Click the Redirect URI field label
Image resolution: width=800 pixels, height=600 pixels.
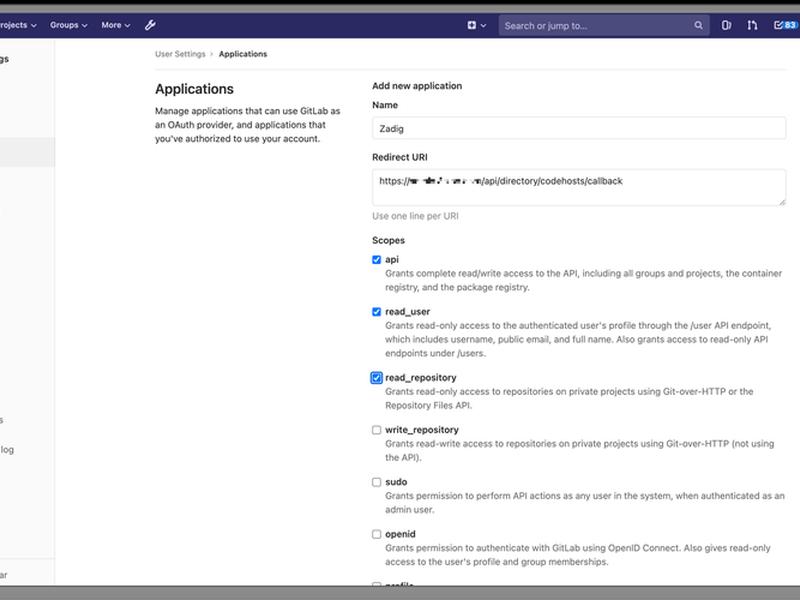pos(400,158)
